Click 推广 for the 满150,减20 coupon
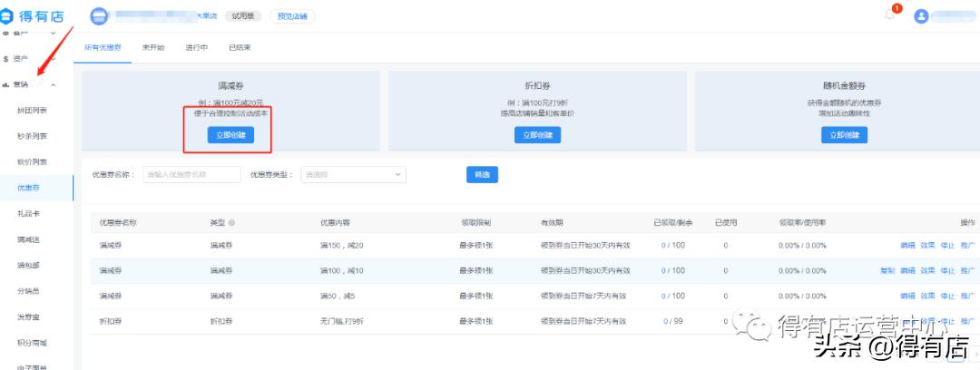The width and height of the screenshot is (980, 370). point(967,245)
